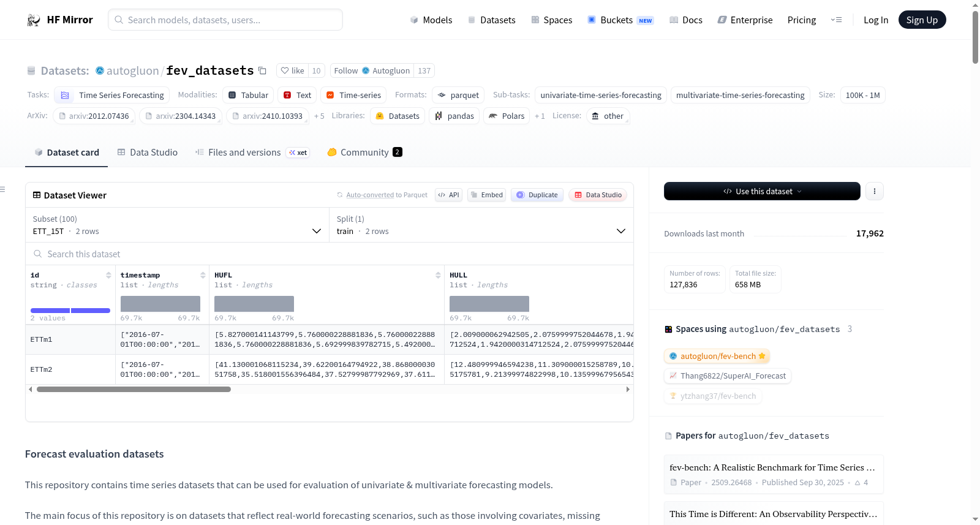Open the arxiv:2410.10393 tag

point(267,116)
